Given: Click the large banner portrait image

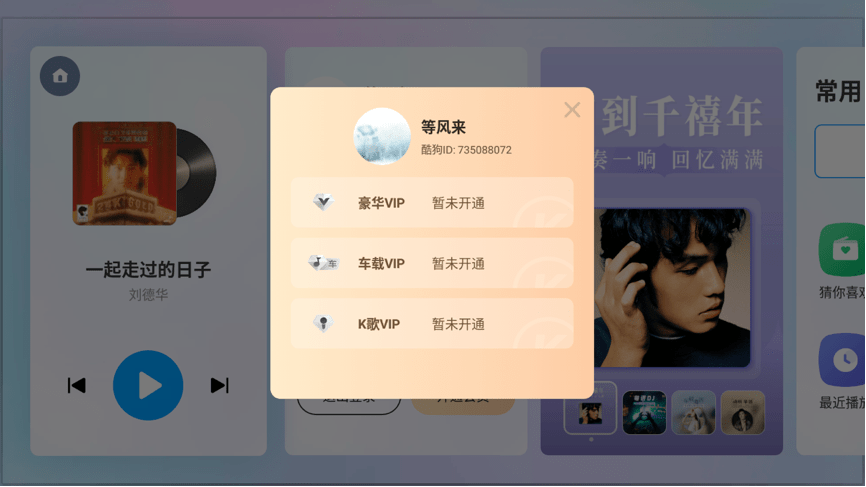Looking at the screenshot, I should coord(672,287).
